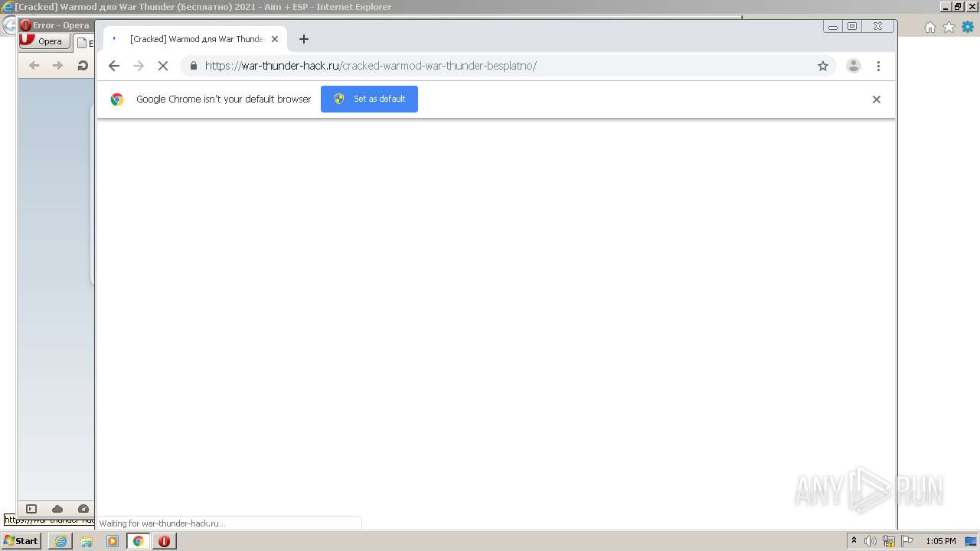Dismiss the default browser notification
The image size is (980, 551).
877,99
